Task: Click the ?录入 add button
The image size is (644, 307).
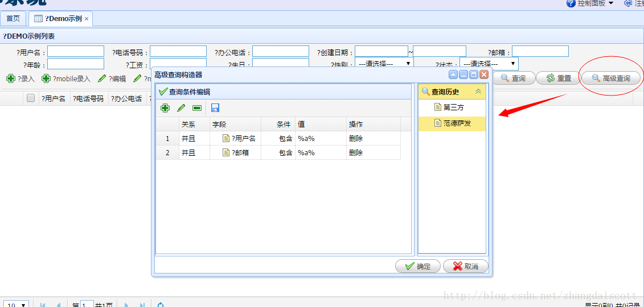Action: pos(20,78)
